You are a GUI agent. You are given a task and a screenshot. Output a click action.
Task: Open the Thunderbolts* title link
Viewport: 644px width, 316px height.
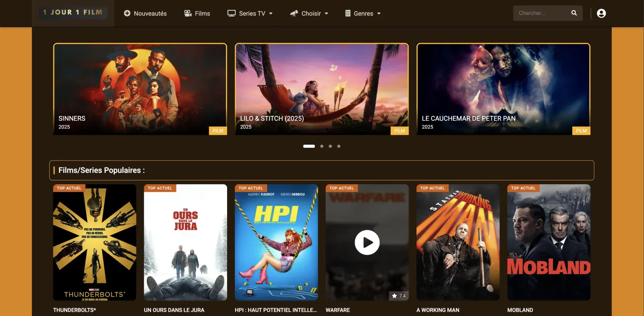[74, 310]
